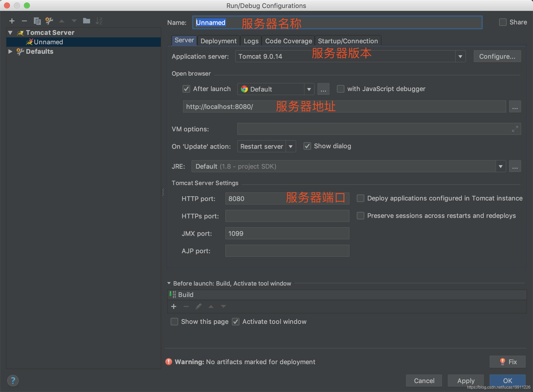This screenshot has height=392, width=533.
Task: Toggle Show dialog checkbox
Action: 307,146
